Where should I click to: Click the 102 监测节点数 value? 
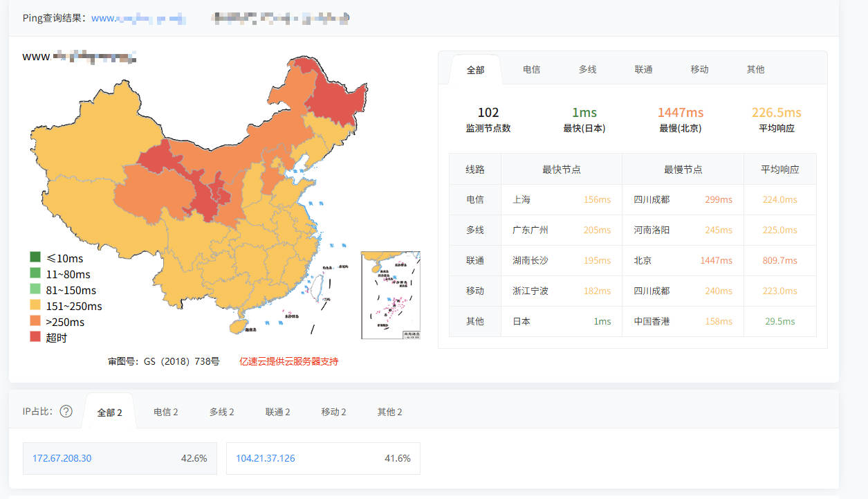(x=488, y=112)
